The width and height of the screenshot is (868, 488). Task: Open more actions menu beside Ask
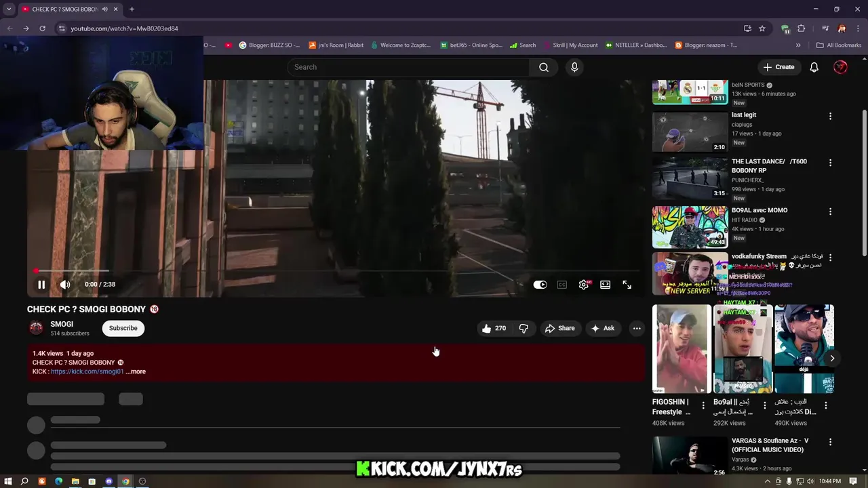coord(636,328)
